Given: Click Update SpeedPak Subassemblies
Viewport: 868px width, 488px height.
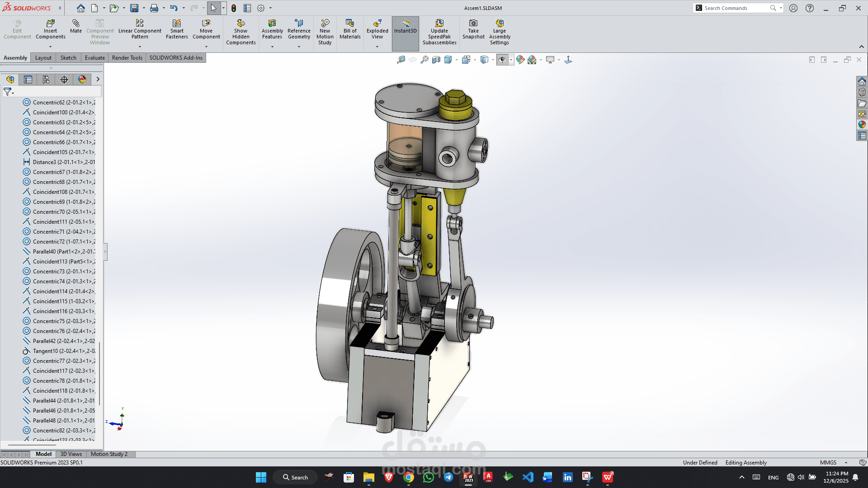Looking at the screenshot, I should (x=439, y=32).
